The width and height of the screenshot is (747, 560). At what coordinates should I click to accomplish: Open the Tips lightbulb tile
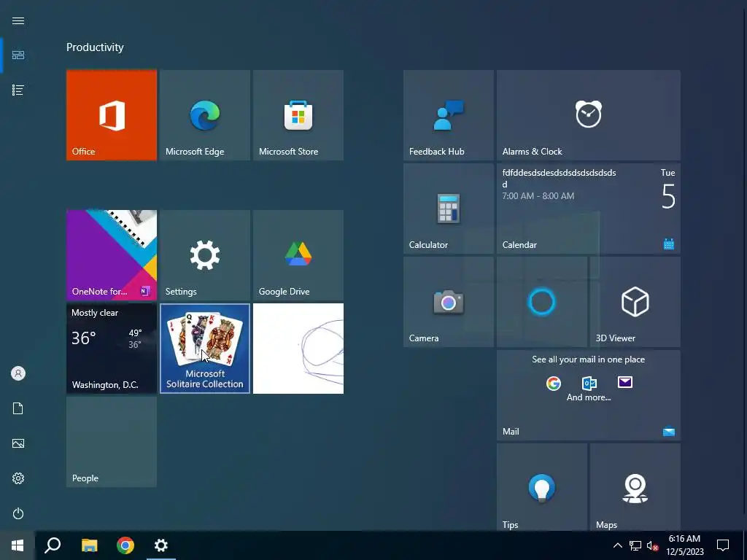(x=542, y=488)
